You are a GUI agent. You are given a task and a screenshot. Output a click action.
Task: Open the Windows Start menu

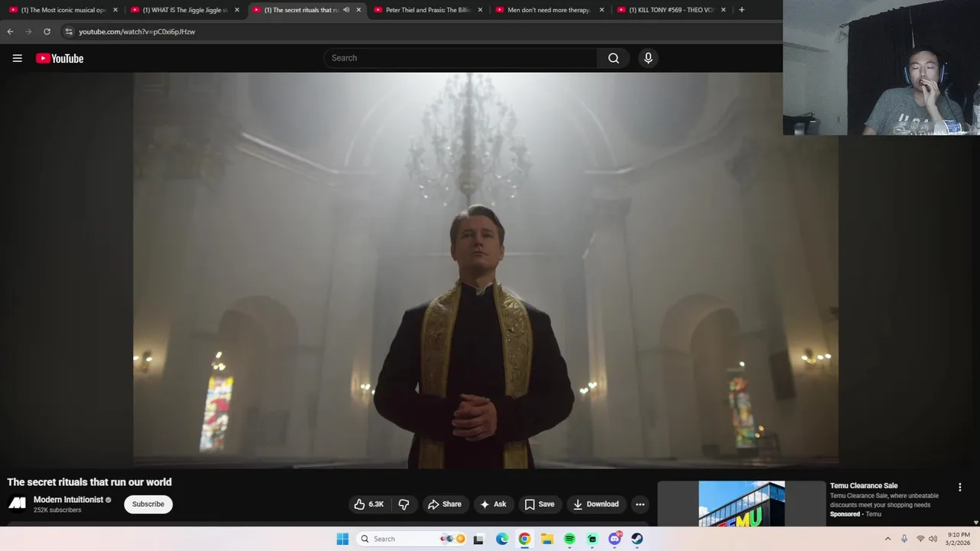click(x=342, y=539)
